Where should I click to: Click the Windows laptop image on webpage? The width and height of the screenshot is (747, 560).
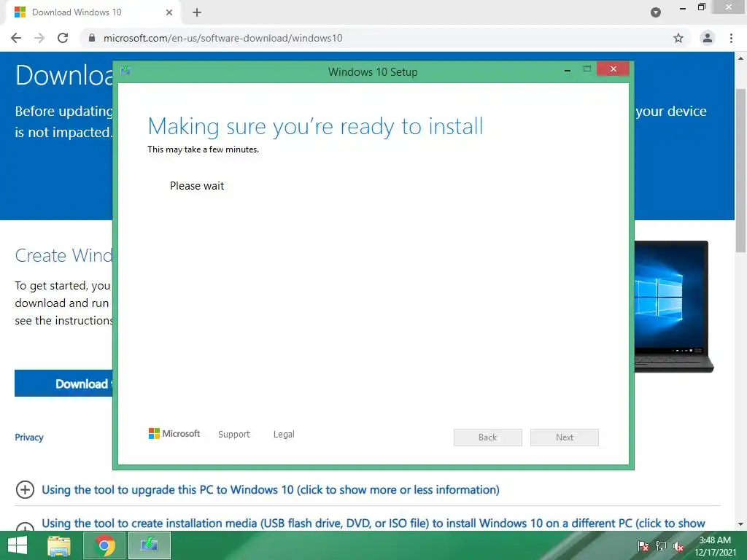[x=673, y=307]
